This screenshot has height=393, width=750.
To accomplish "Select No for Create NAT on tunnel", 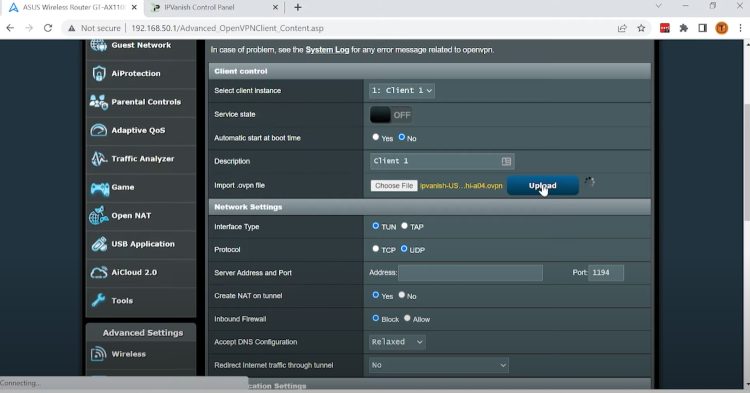I will (401, 295).
